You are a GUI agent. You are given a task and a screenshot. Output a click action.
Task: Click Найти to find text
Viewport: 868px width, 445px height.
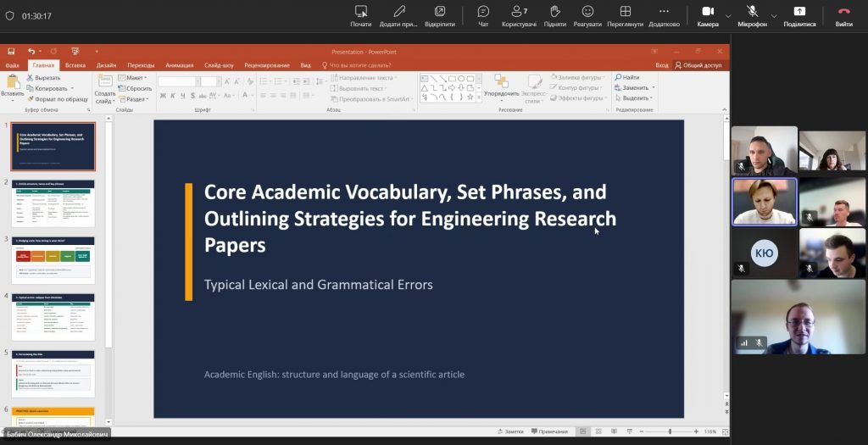point(626,77)
